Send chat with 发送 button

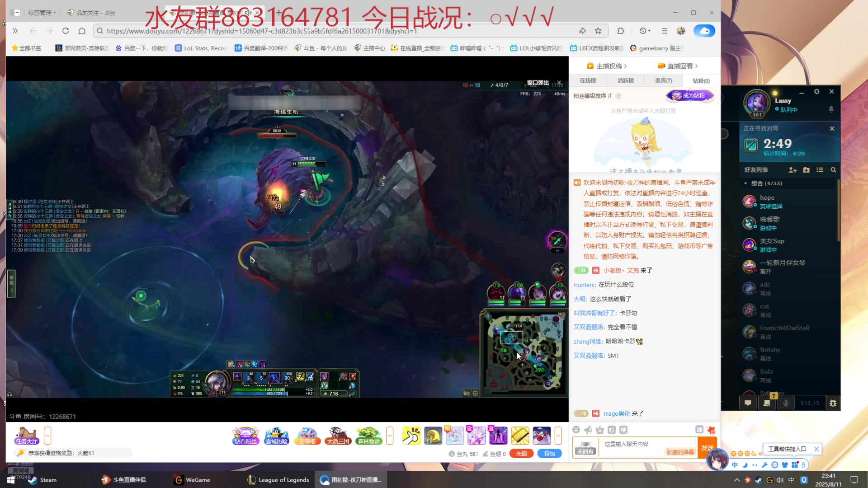707,448
